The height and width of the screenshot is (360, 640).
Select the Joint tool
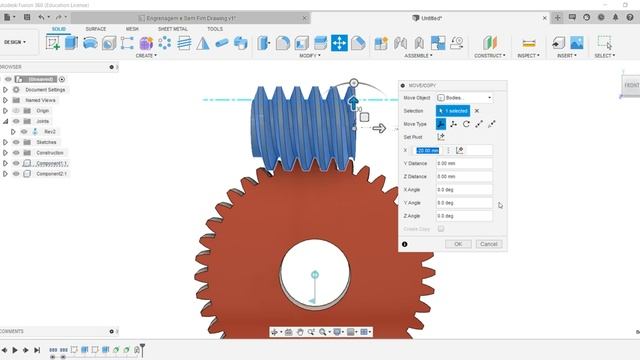[x=400, y=43]
